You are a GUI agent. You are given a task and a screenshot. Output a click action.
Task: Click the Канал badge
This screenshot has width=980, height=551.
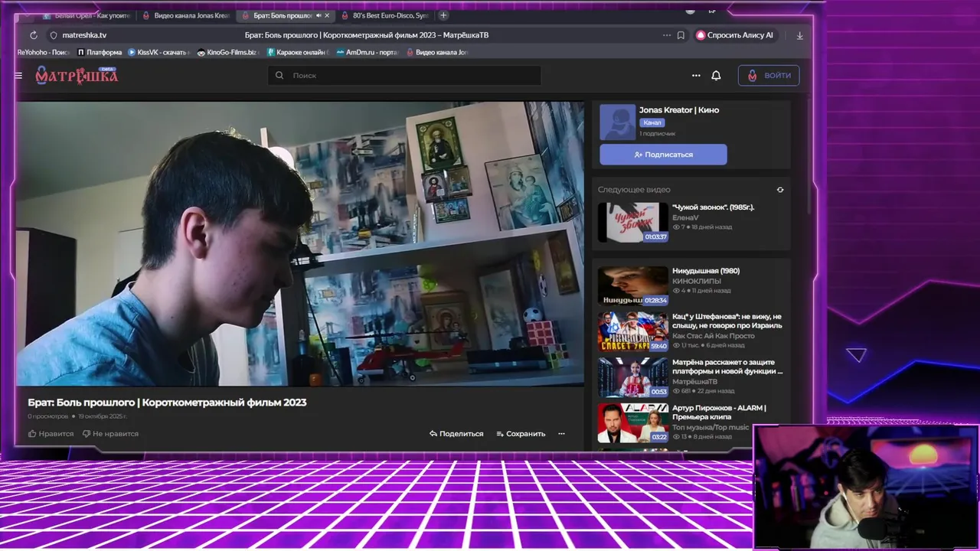(x=652, y=122)
